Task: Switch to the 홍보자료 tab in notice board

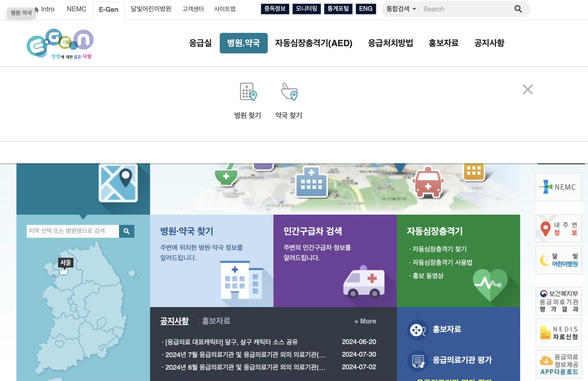Action: point(216,321)
